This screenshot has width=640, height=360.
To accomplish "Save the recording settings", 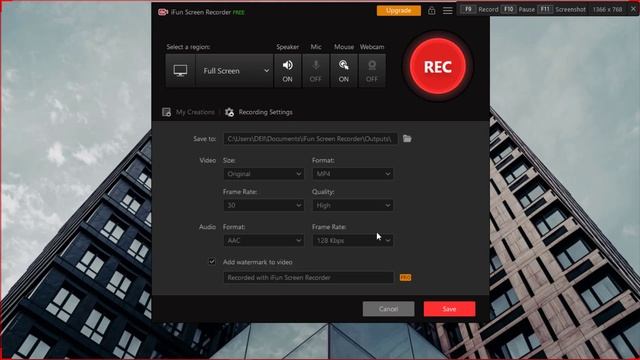I will point(449,309).
